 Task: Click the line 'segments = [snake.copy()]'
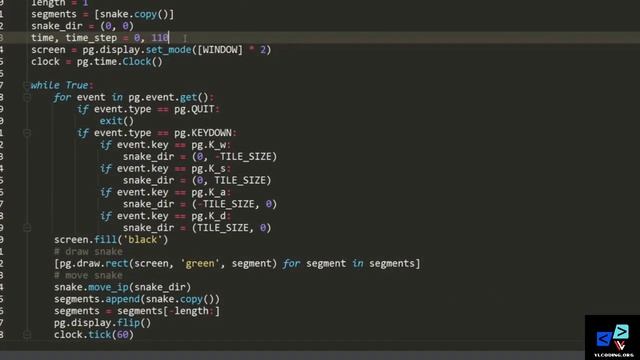pyautogui.click(x=102, y=14)
